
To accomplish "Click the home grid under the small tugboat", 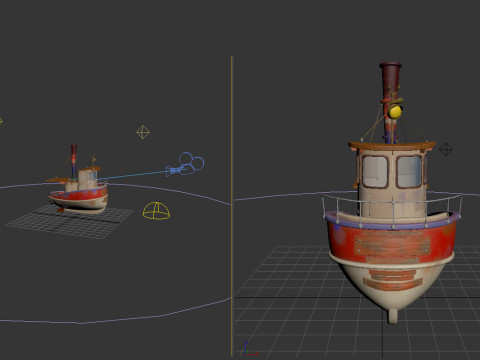I will [x=70, y=221].
